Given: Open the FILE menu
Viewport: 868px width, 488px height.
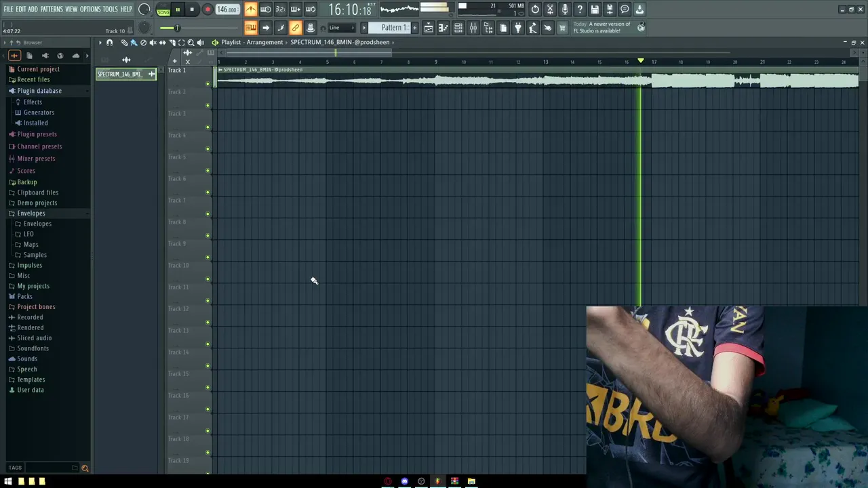Looking at the screenshot, I should coord(8,9).
